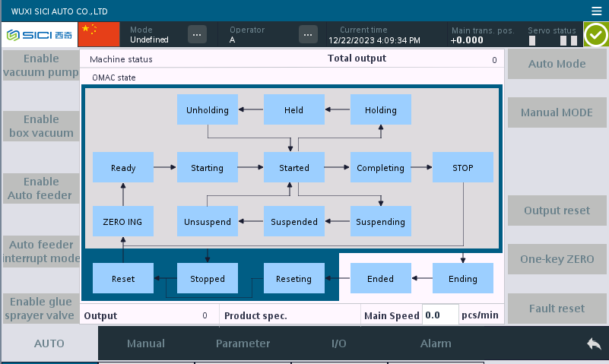Open the Parameter tab
This screenshot has height=364, width=609.
(243, 343)
